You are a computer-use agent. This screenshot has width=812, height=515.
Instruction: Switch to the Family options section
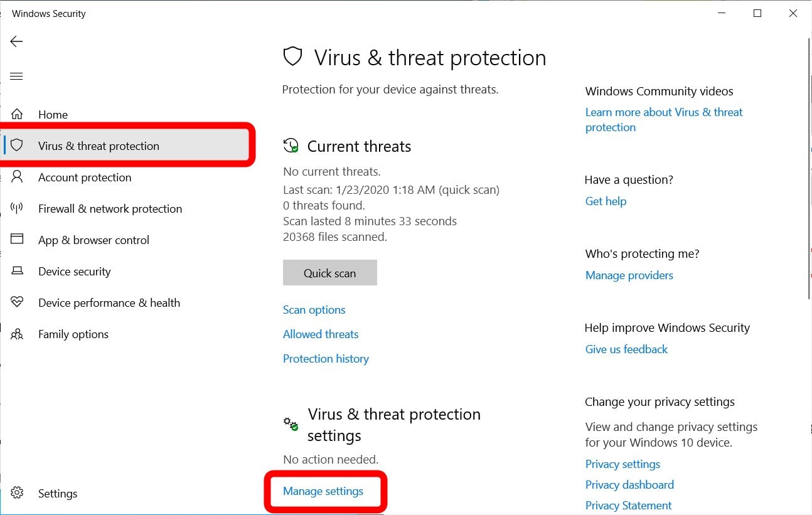pos(73,334)
